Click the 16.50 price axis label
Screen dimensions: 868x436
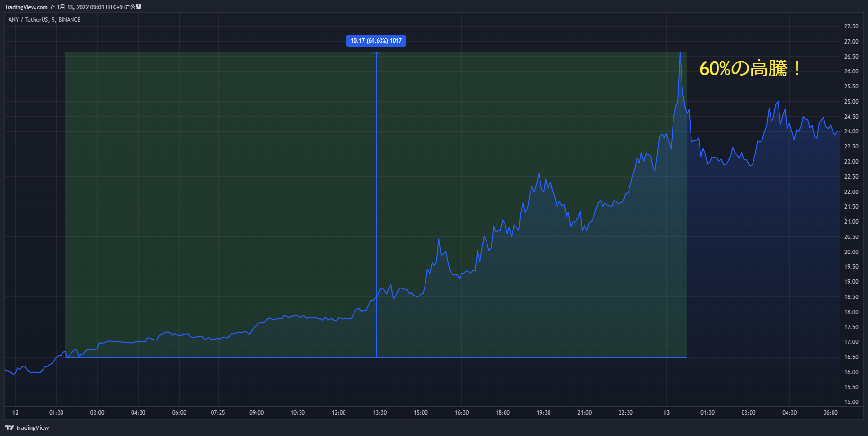pyautogui.click(x=851, y=357)
